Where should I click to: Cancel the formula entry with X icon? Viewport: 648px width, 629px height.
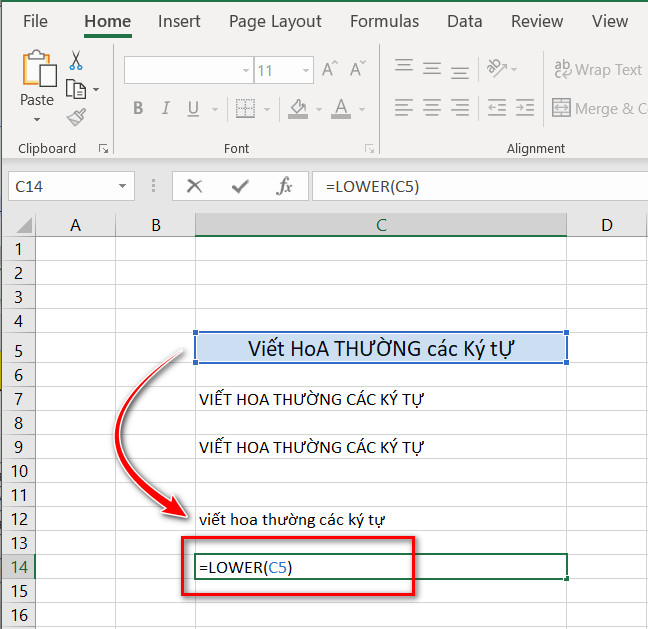point(194,186)
